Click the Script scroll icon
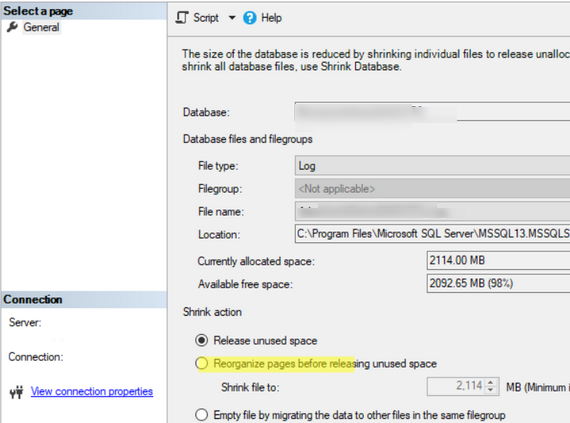Viewport: 570px width, 423px height. pyautogui.click(x=182, y=17)
